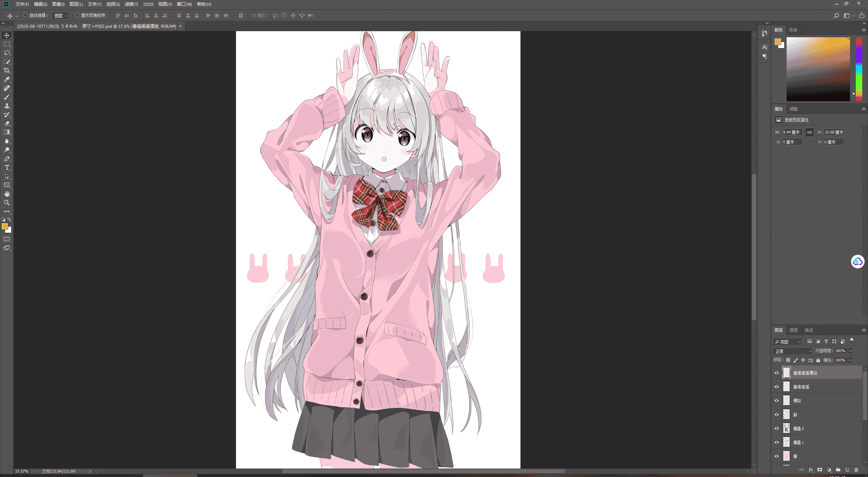The width and height of the screenshot is (868, 477).
Task: Open the 正常 blend mode dropdown
Action: pos(792,351)
